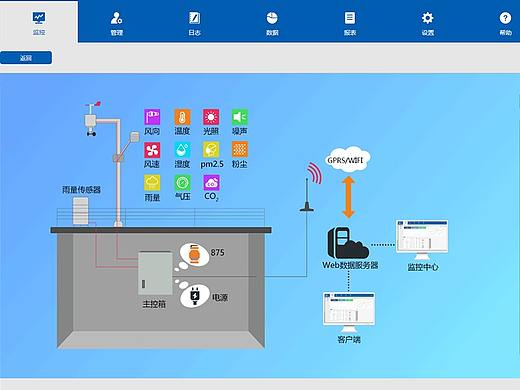Click the orange gauge bubble beside 875
Image resolution: width=520 pixels, height=390 pixels.
(x=194, y=255)
